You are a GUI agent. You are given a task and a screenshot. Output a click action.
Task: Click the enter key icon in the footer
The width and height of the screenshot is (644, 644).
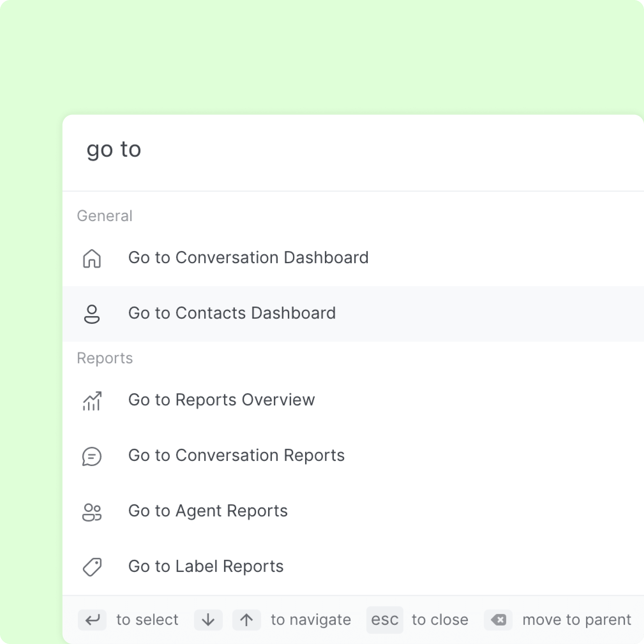(x=92, y=620)
